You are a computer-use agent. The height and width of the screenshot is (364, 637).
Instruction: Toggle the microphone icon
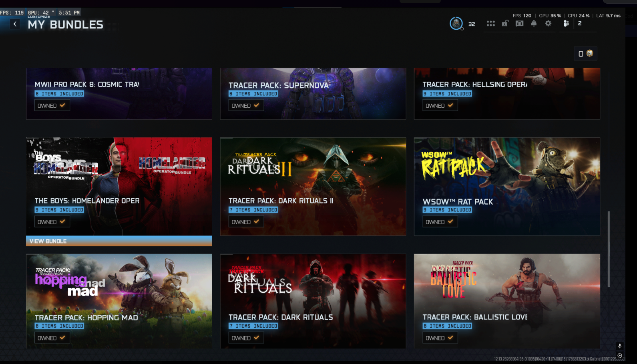tap(620, 346)
